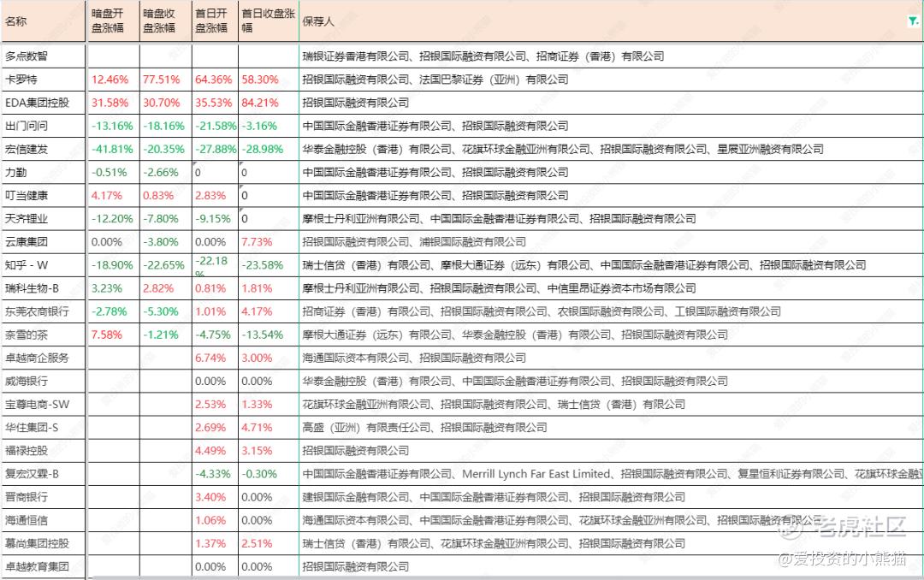Screen dimensions: 924x580
Task: Select the 保荐人 cell in the 福禄控股 row
Action: click(611, 451)
